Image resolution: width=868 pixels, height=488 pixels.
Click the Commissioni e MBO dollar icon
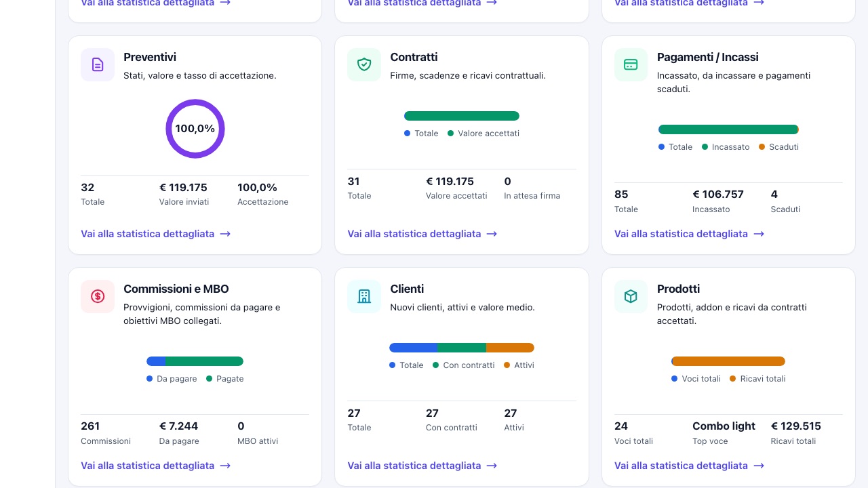[x=98, y=296]
